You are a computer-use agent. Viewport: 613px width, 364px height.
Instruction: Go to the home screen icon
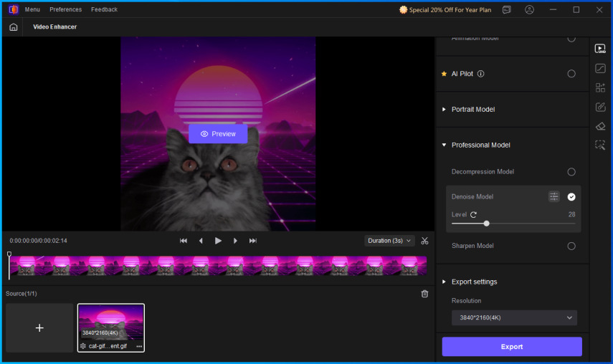14,27
